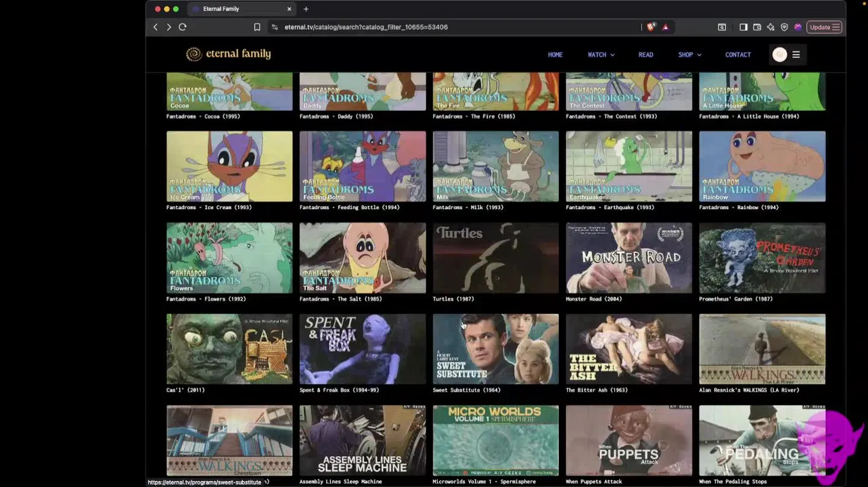The height and width of the screenshot is (487, 868).
Task: Open the eternal family logo homepage
Action: tap(229, 54)
